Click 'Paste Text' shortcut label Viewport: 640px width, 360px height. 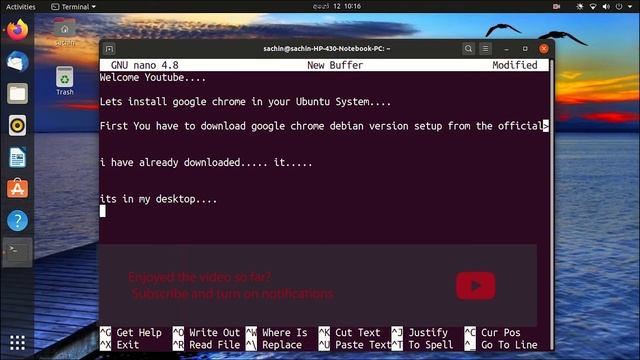pos(363,345)
